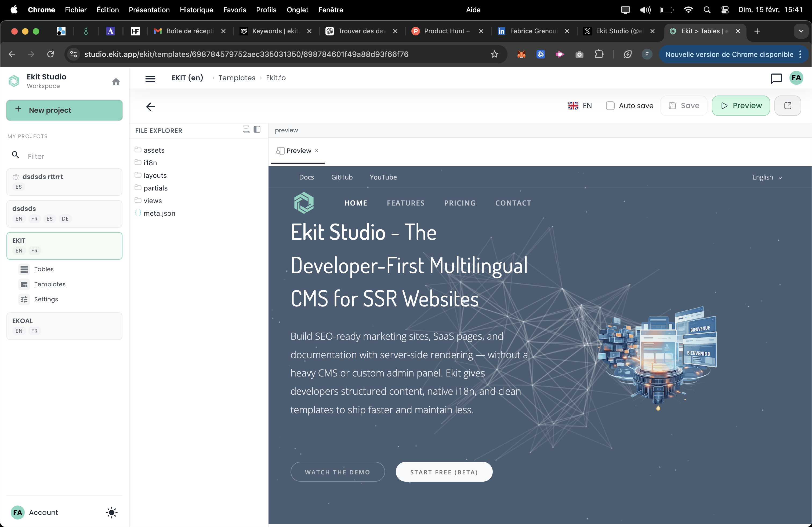Expand the partials folder

point(155,188)
